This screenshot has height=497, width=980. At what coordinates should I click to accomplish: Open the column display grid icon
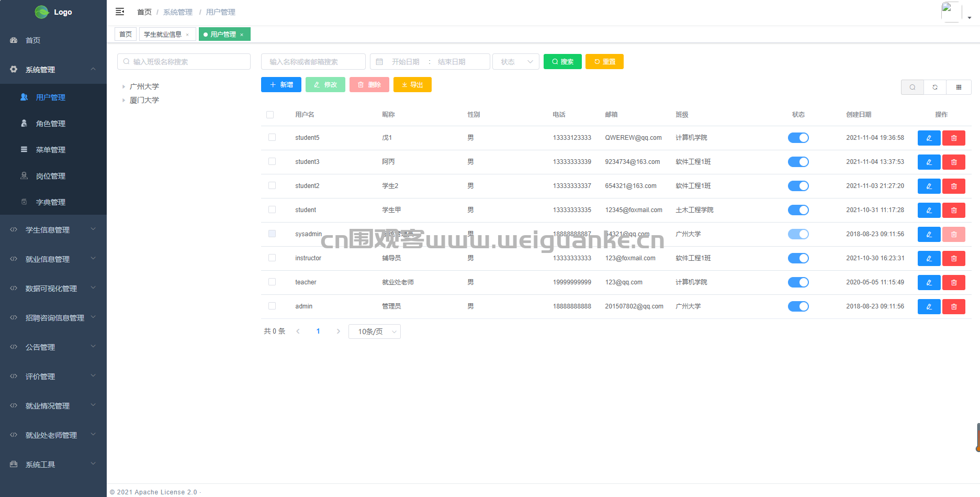[959, 87]
